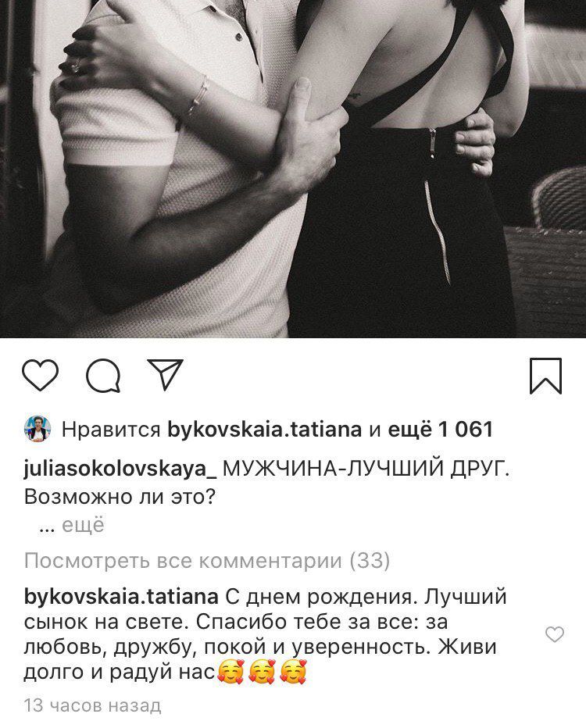
Task: Tap the 'Нравится' likes label
Action: pos(111,430)
